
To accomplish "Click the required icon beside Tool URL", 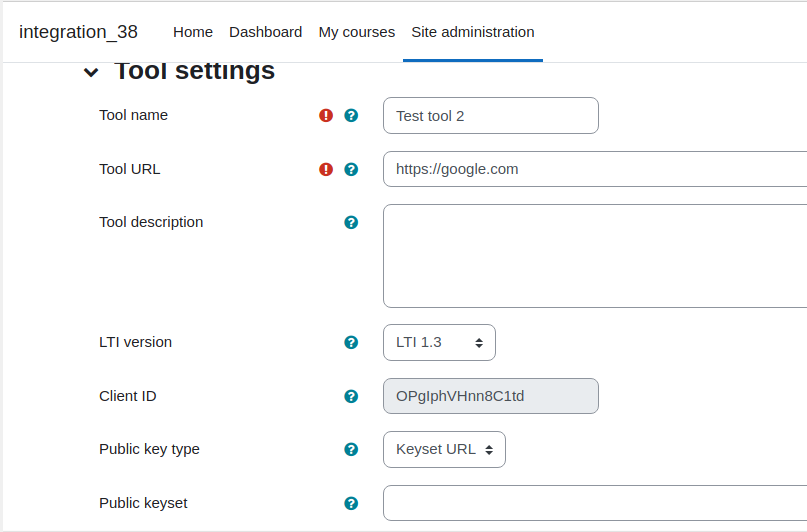I will click(326, 169).
